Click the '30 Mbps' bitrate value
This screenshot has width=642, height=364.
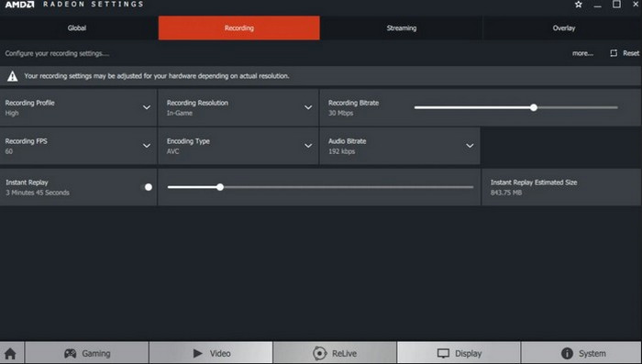[x=340, y=113]
